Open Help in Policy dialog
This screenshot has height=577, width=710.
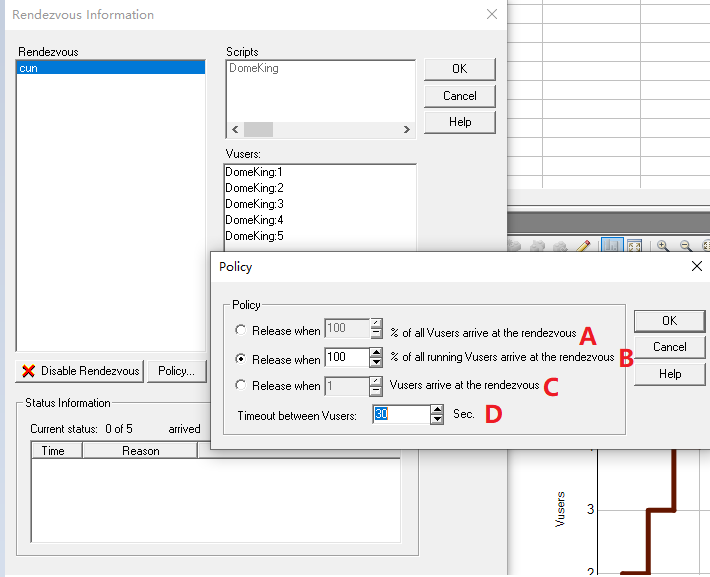[670, 374]
